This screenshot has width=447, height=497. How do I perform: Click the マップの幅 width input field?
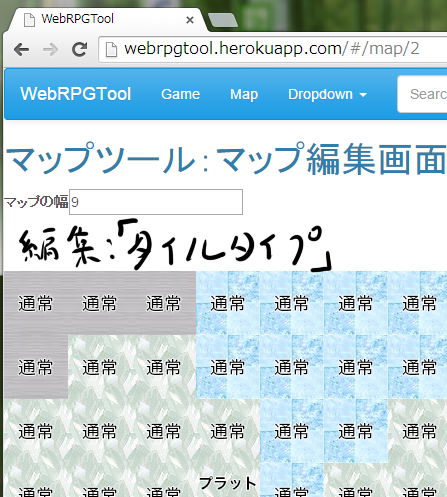pos(156,202)
